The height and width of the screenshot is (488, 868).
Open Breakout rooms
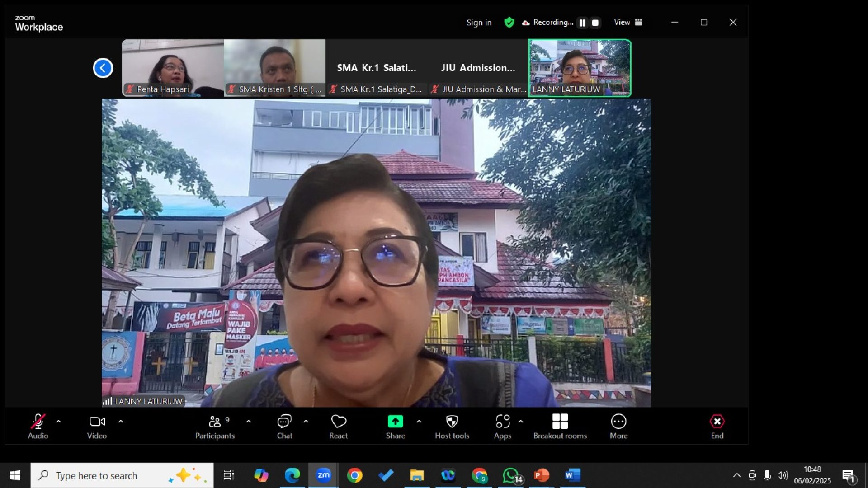(x=560, y=426)
